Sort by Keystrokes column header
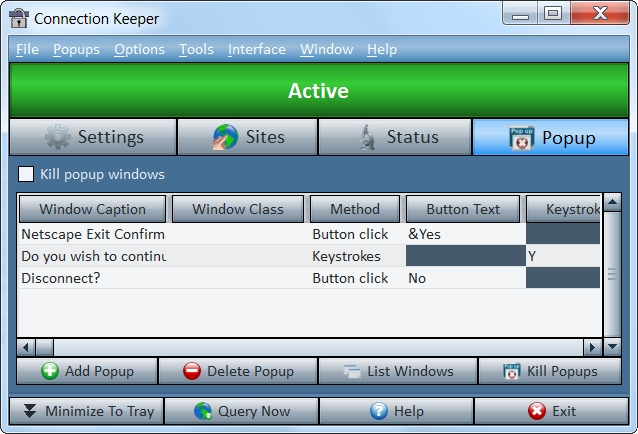 click(x=564, y=209)
